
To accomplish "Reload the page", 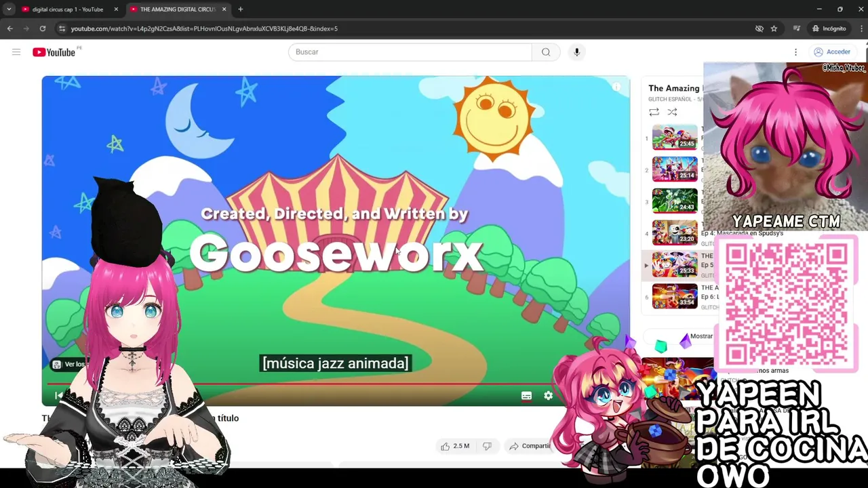I will click(x=42, y=28).
